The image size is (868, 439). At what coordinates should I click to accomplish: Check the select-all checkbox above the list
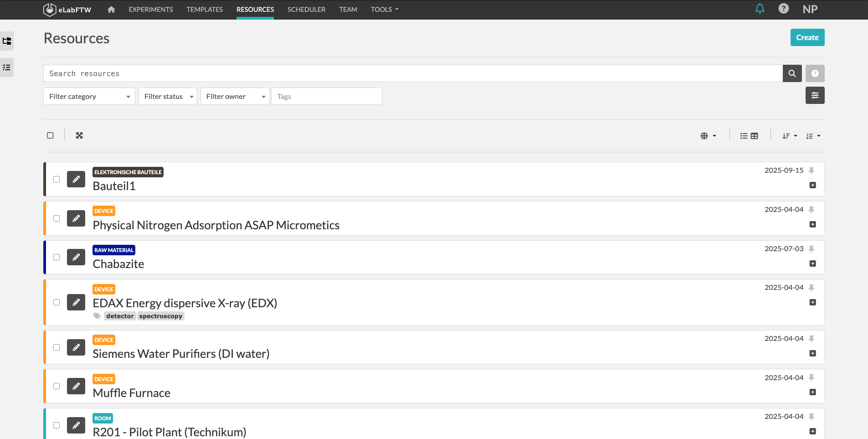coord(50,135)
